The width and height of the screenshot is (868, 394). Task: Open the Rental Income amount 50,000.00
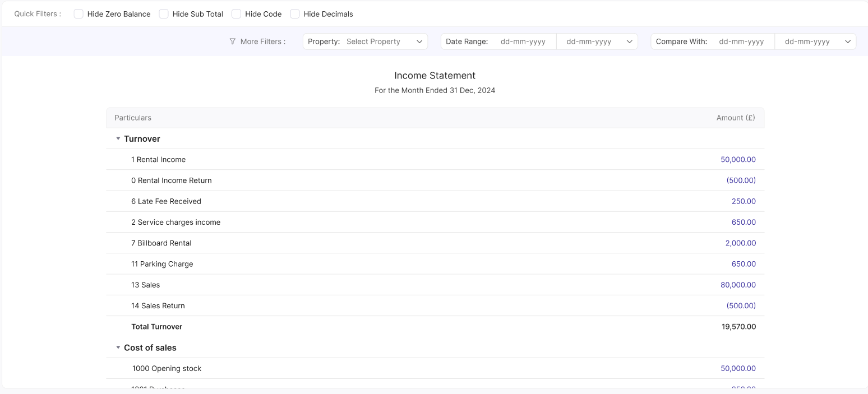click(x=738, y=160)
